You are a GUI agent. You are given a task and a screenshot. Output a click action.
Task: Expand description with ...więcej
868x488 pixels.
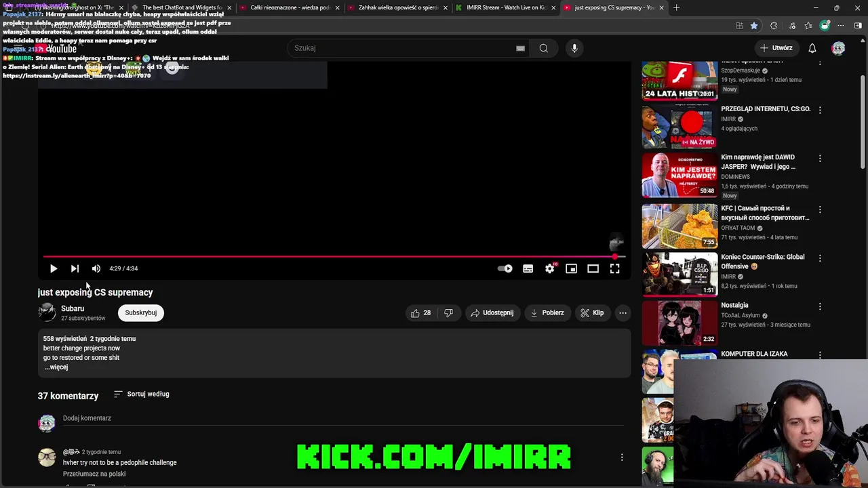tap(56, 367)
